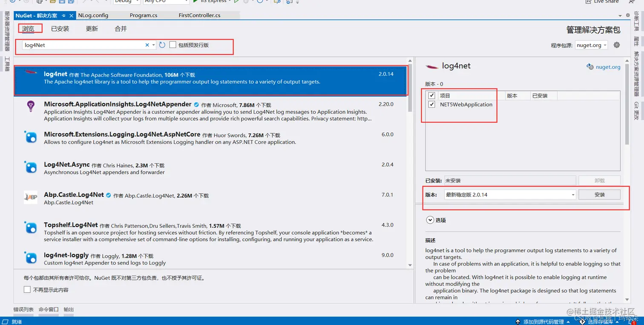
Task: Open the 程序包源 nuget.org dropdown
Action: [x=591, y=45]
